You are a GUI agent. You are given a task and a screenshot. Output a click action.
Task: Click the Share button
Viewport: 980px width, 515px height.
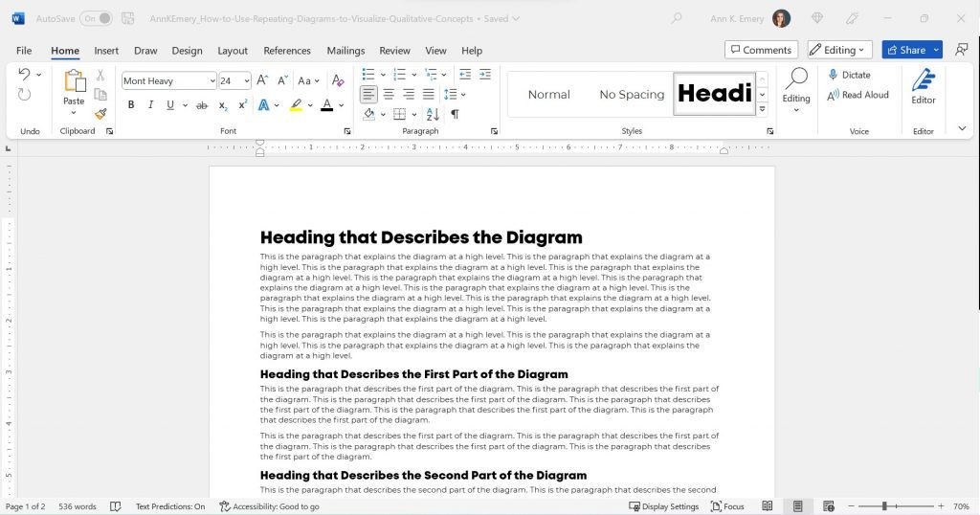pos(906,50)
